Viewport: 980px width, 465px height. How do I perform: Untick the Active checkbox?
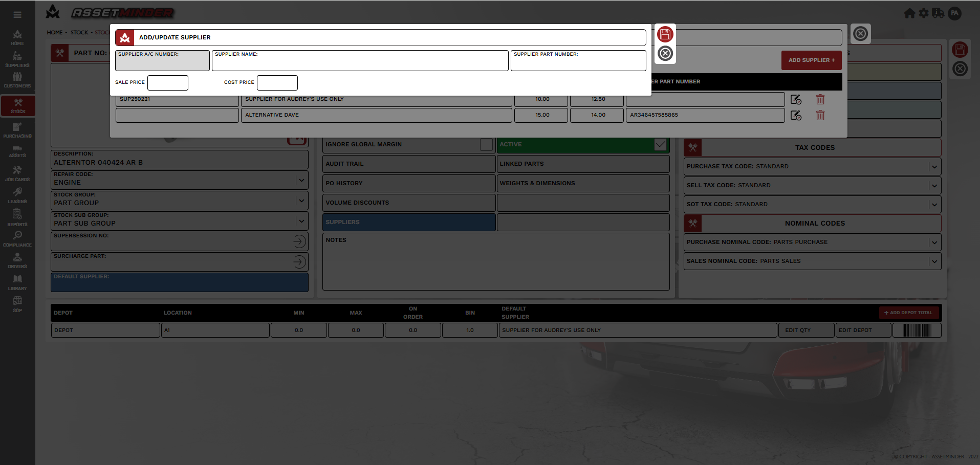pyautogui.click(x=660, y=145)
